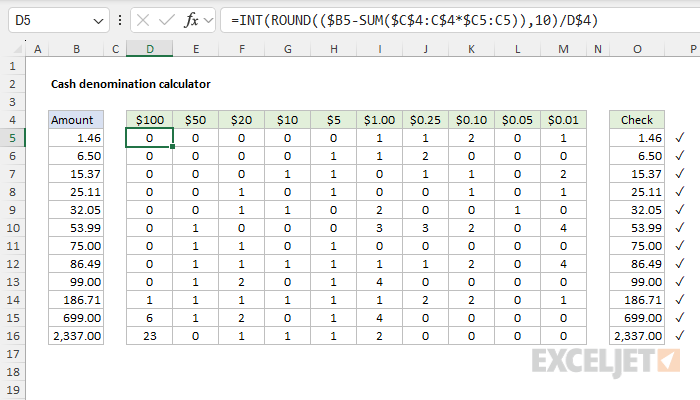
Task: Click the '$0.01' header cell
Action: tap(563, 120)
